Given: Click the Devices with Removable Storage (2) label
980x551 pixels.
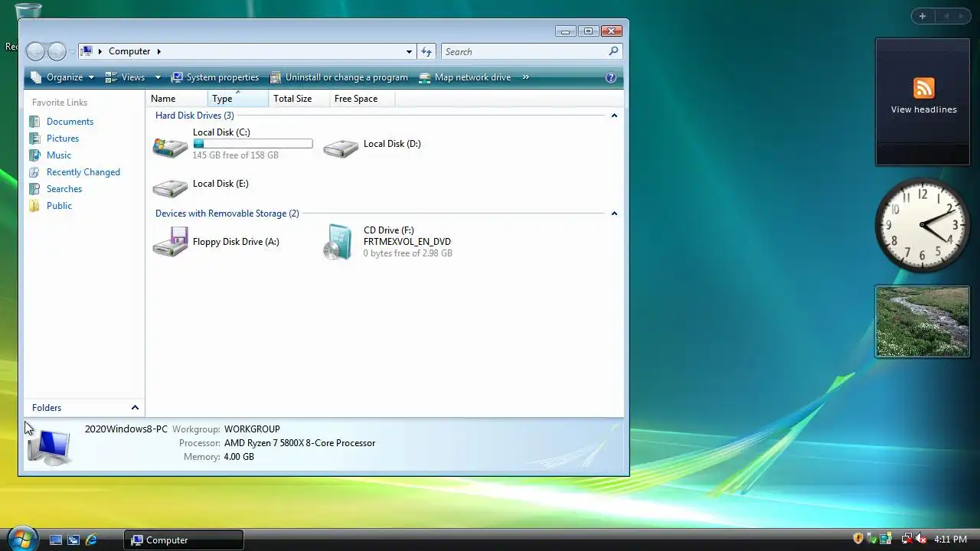Looking at the screenshot, I should 227,214.
